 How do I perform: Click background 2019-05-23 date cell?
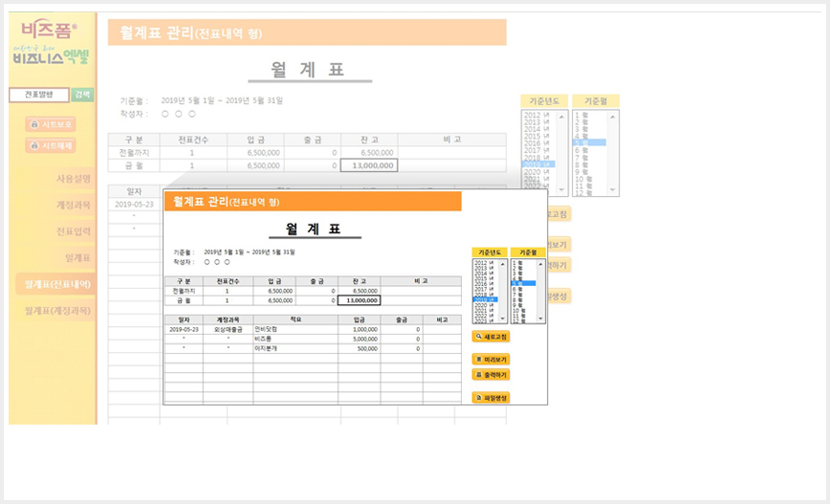[134, 204]
